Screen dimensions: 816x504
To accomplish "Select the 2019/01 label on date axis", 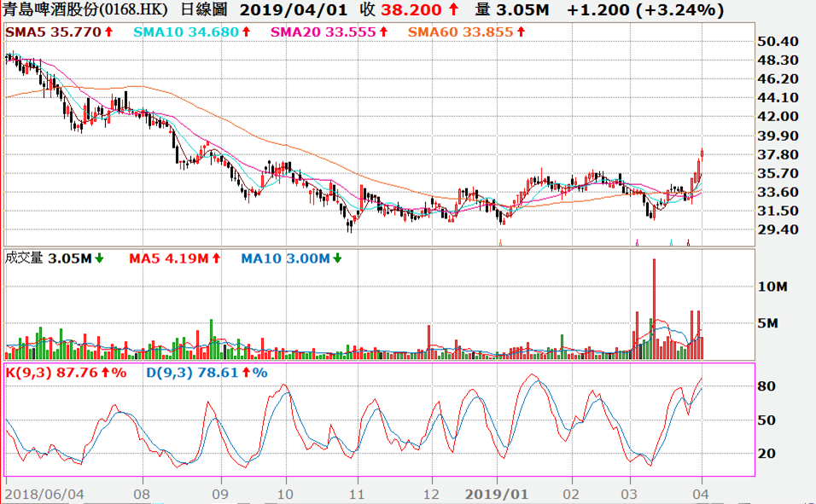I will (498, 494).
